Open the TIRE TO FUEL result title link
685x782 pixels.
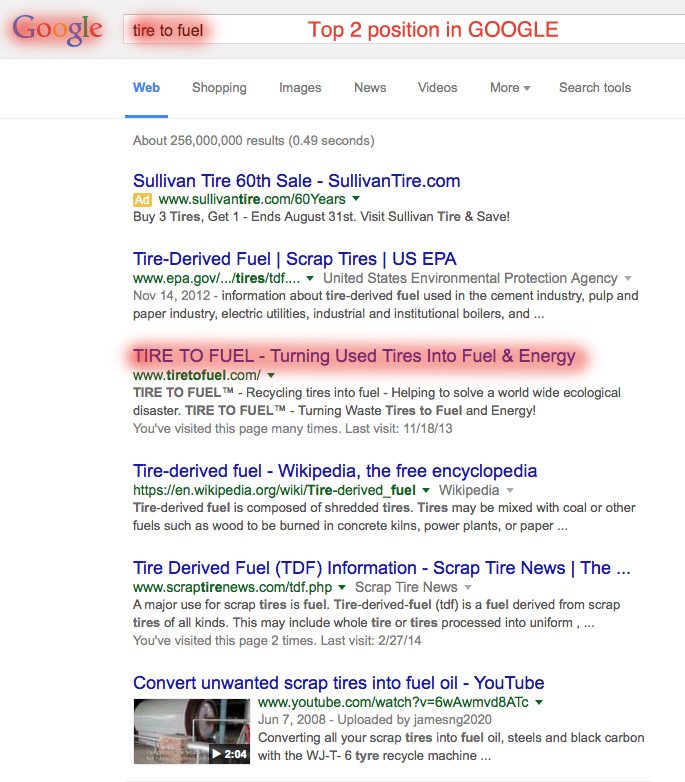[354, 355]
